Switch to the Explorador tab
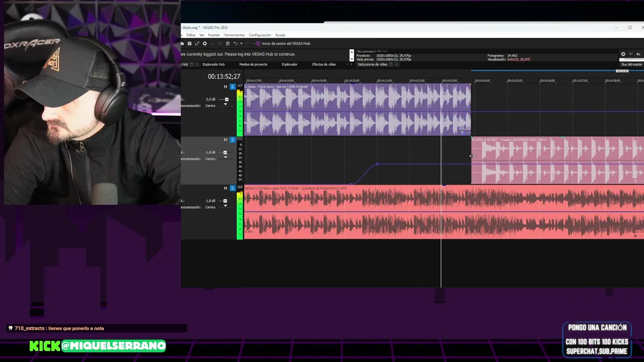Viewport: 644px width, 362px height. click(x=289, y=64)
